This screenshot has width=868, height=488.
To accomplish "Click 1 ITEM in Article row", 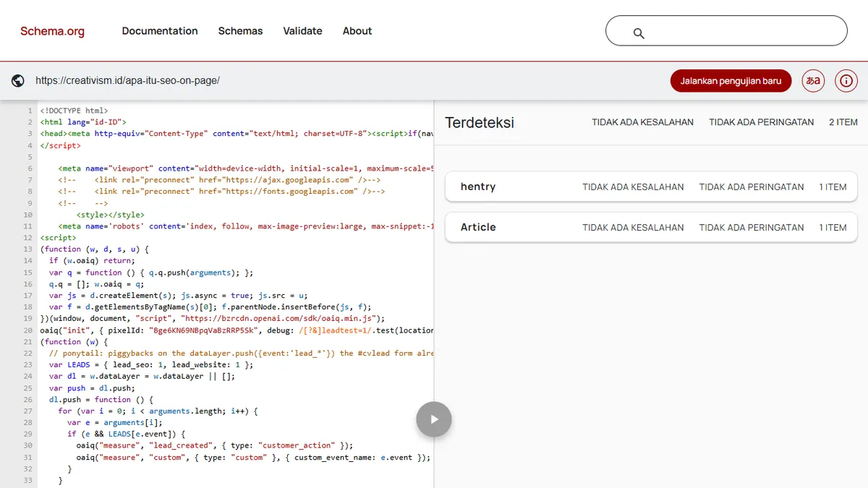I will point(833,227).
